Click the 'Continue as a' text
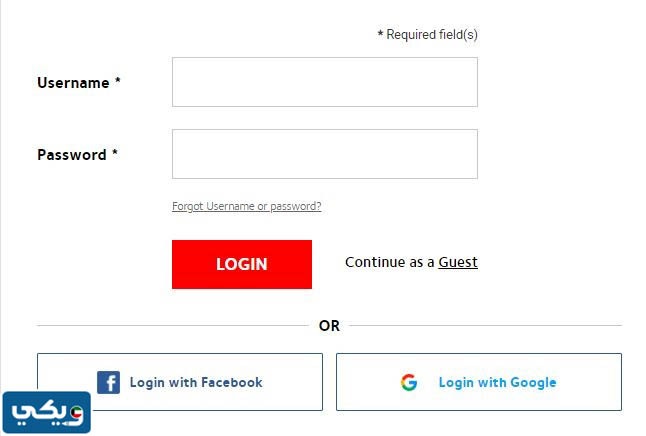The height and width of the screenshot is (436, 646). point(390,262)
